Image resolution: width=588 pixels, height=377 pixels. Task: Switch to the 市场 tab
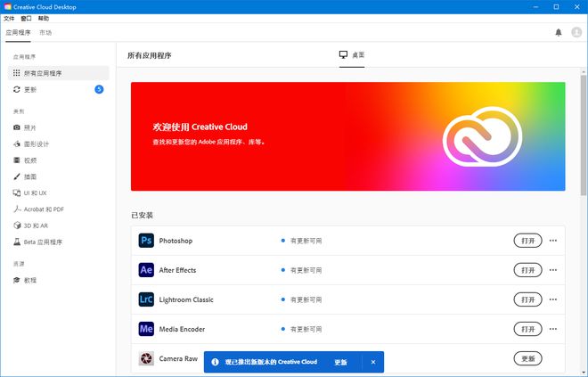(x=45, y=33)
